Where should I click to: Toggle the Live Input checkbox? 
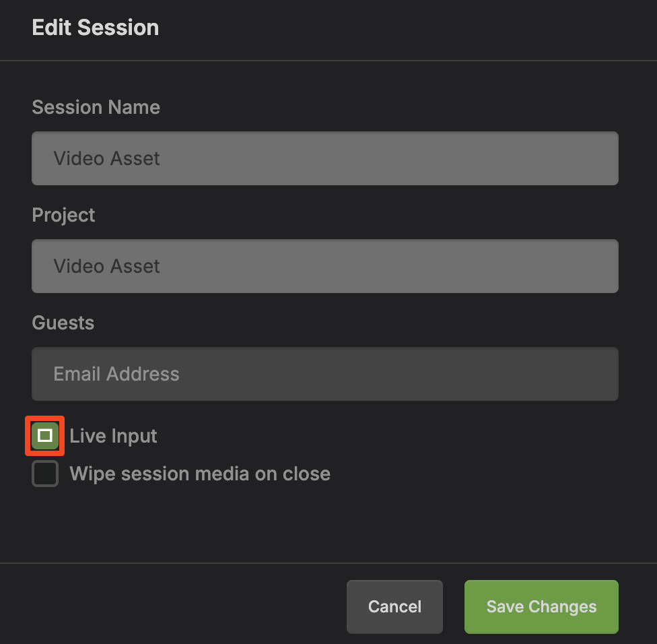click(x=45, y=436)
